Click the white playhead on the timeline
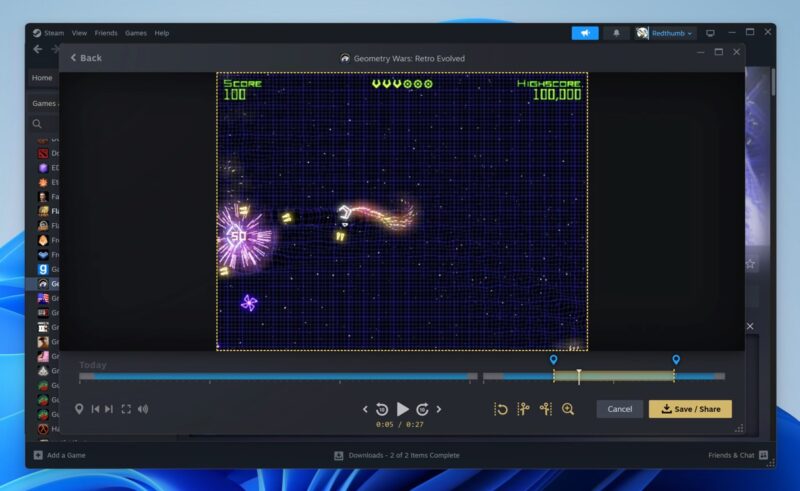The width and height of the screenshot is (800, 491). (579, 376)
